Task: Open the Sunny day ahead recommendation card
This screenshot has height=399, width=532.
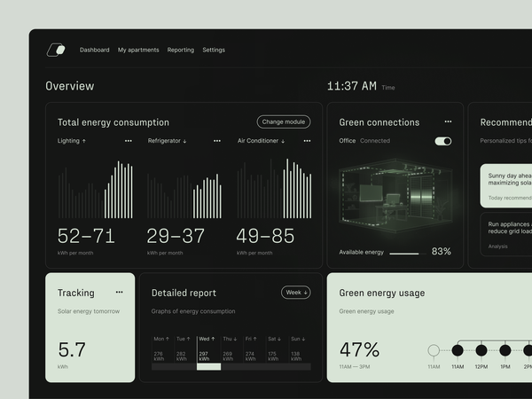Action: (507, 185)
